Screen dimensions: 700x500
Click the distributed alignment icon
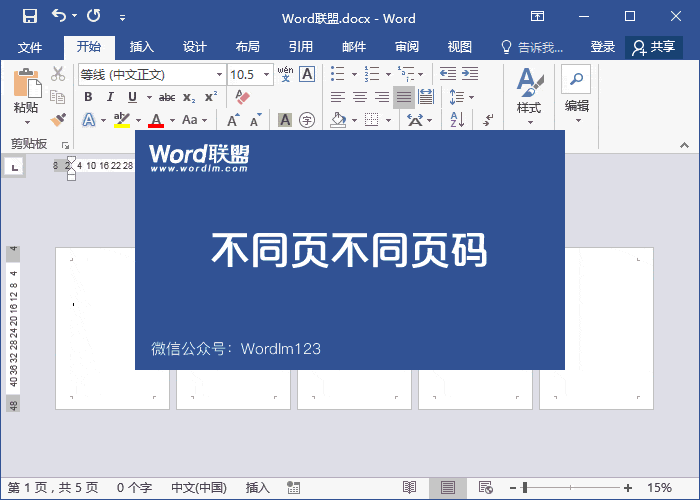coord(426,97)
